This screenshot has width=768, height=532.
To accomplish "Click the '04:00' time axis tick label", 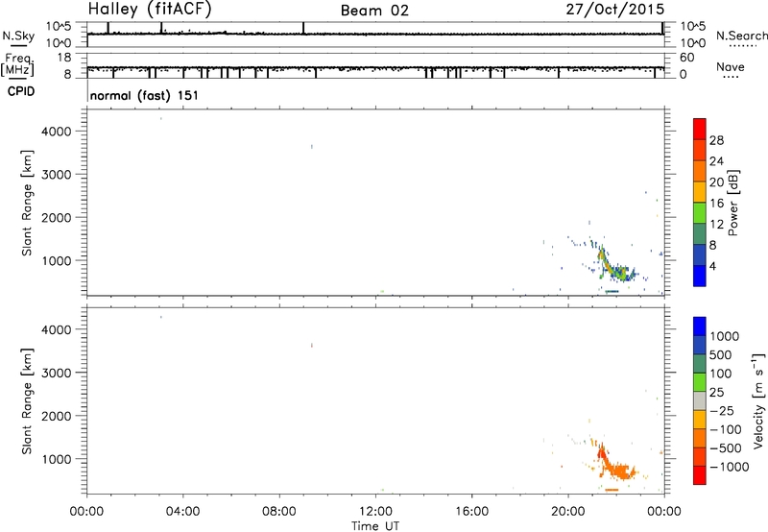I will 183,512.
